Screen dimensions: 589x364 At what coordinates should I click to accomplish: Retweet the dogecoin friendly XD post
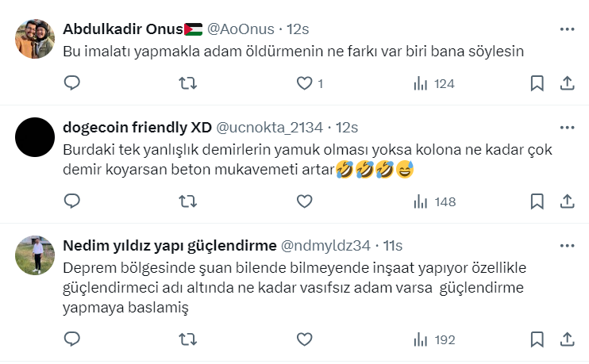[187, 202]
